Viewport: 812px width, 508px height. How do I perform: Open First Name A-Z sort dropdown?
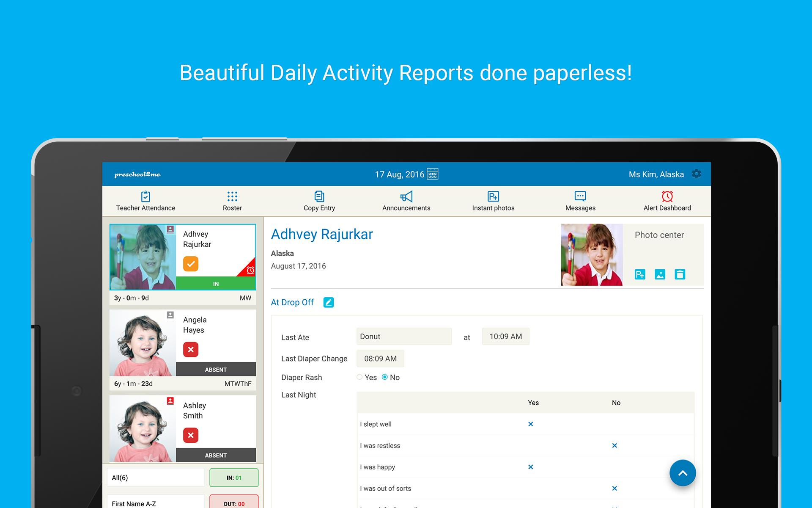point(156,502)
